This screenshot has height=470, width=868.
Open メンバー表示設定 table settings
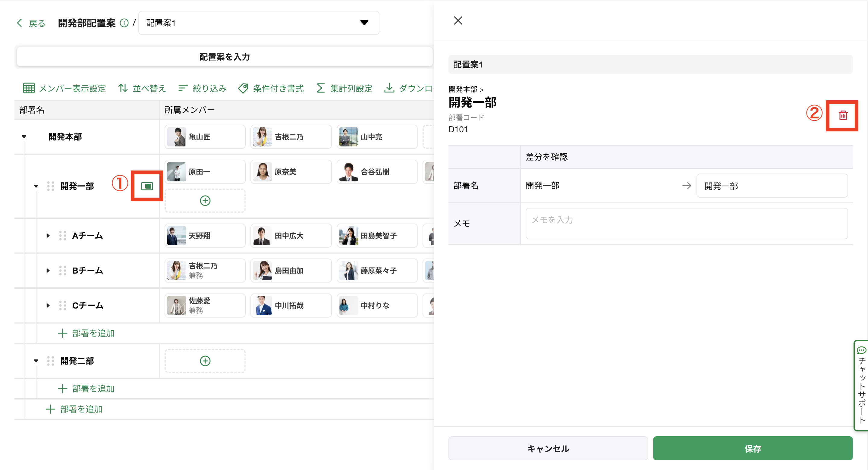point(64,88)
